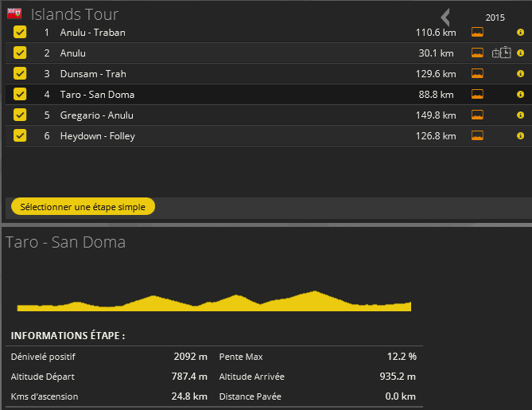Screen dimensions: 532x410
Task: Open profile icon for Heydown - Folley stage
Action: coord(477,136)
